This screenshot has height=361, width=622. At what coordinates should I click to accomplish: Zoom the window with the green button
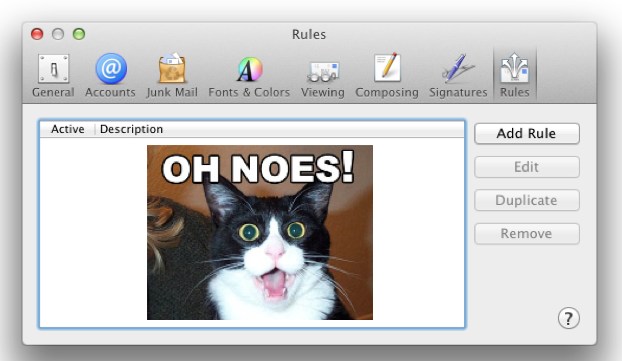tap(79, 34)
